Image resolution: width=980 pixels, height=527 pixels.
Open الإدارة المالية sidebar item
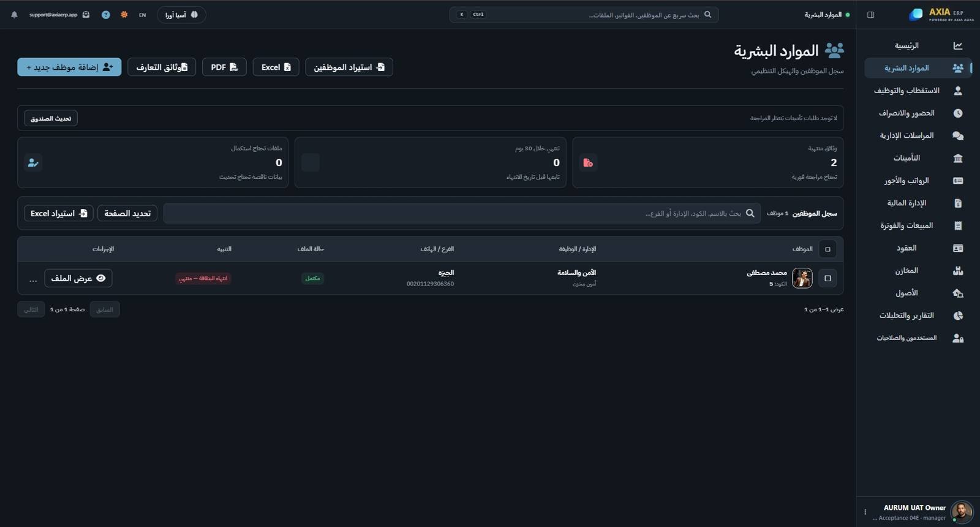click(917, 203)
